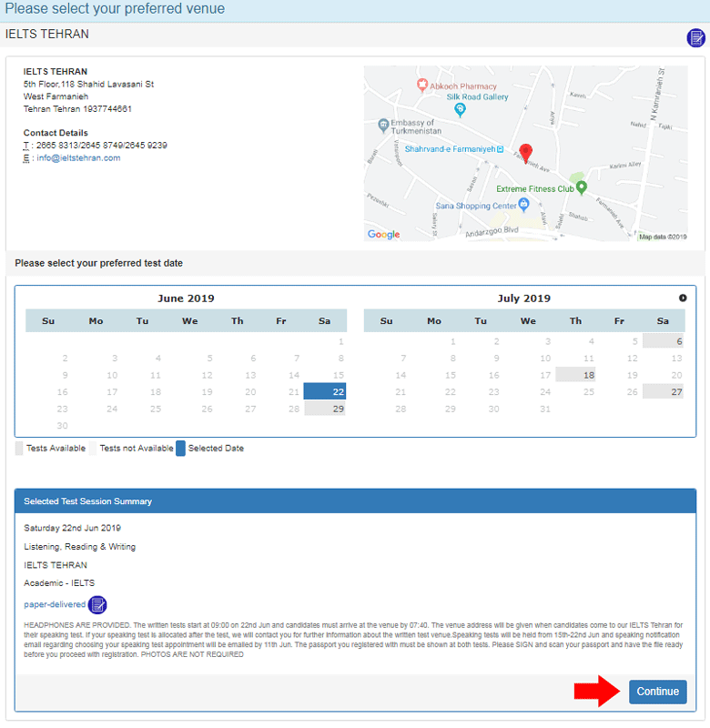
Task: Click the Selected Date blue legend swatch
Action: [180, 448]
